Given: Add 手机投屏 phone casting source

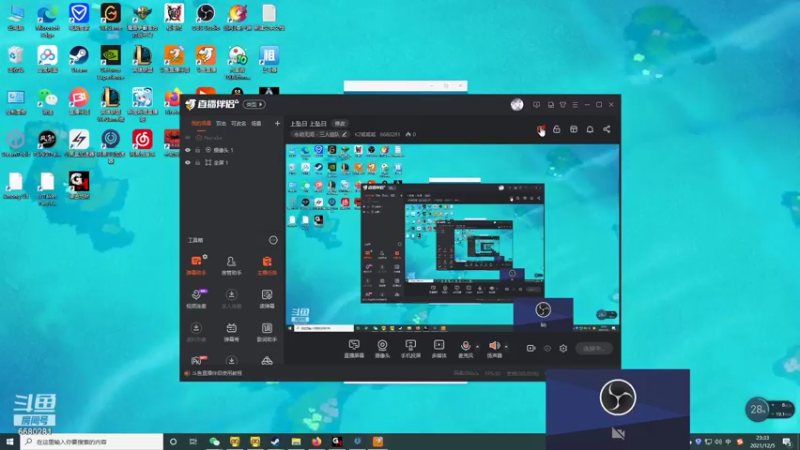Looking at the screenshot, I should (410, 349).
